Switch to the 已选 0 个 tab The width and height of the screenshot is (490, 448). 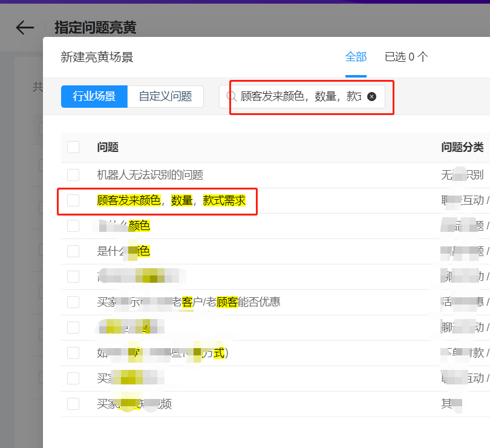(x=406, y=57)
